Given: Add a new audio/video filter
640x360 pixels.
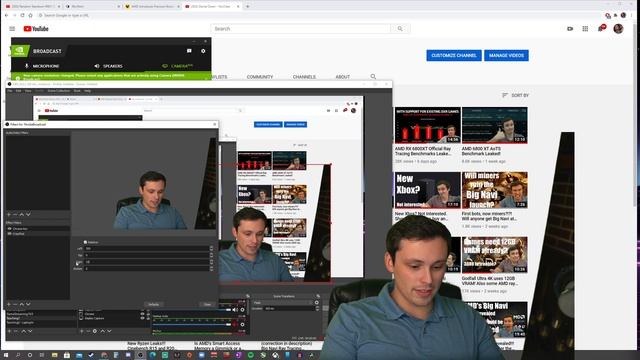Looking at the screenshot, I should tap(9, 214).
